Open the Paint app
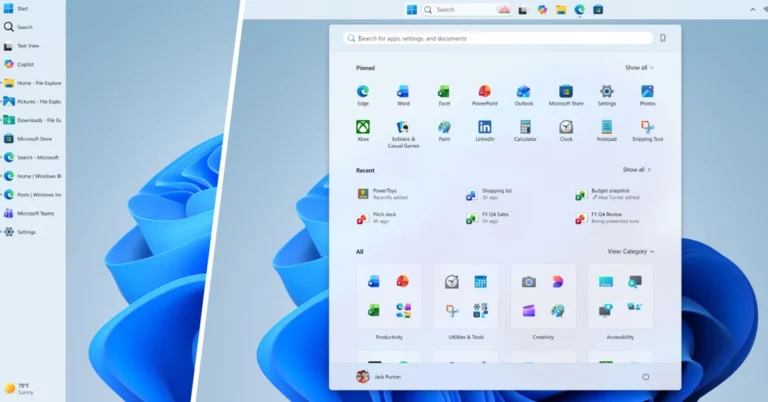 [444, 131]
